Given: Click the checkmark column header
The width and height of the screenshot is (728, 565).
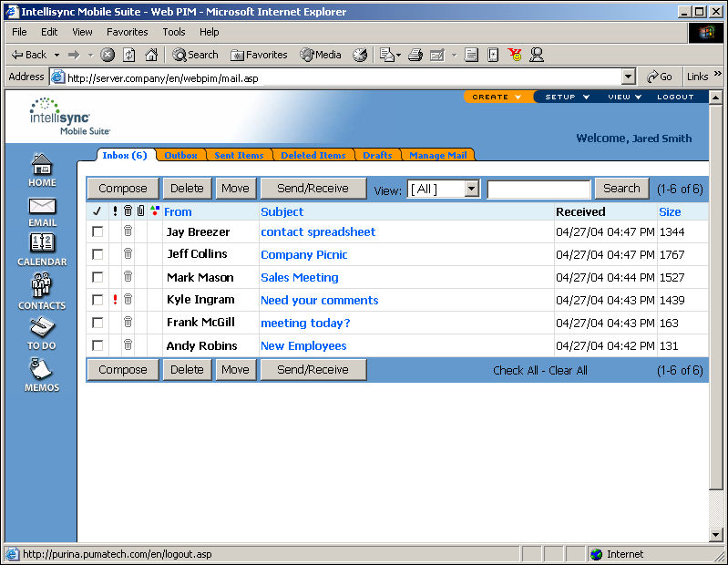Looking at the screenshot, I should click(x=97, y=211).
